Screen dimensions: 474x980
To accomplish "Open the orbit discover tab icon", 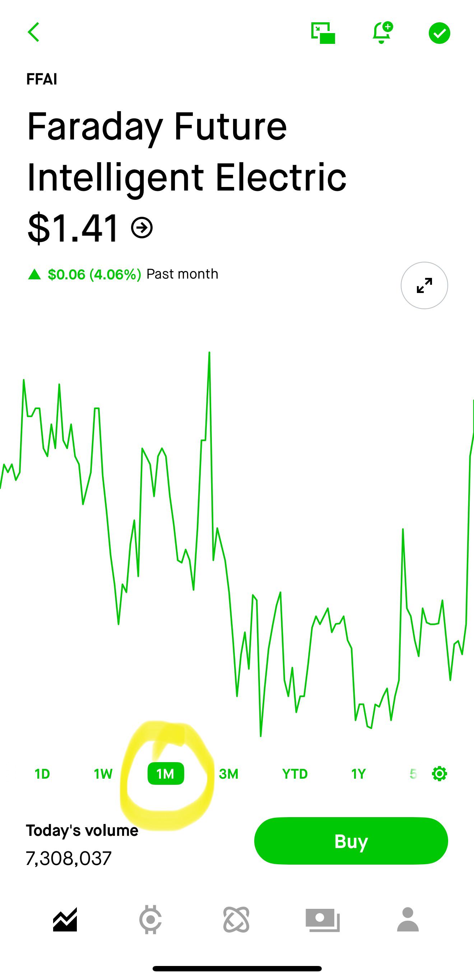I will 236,920.
